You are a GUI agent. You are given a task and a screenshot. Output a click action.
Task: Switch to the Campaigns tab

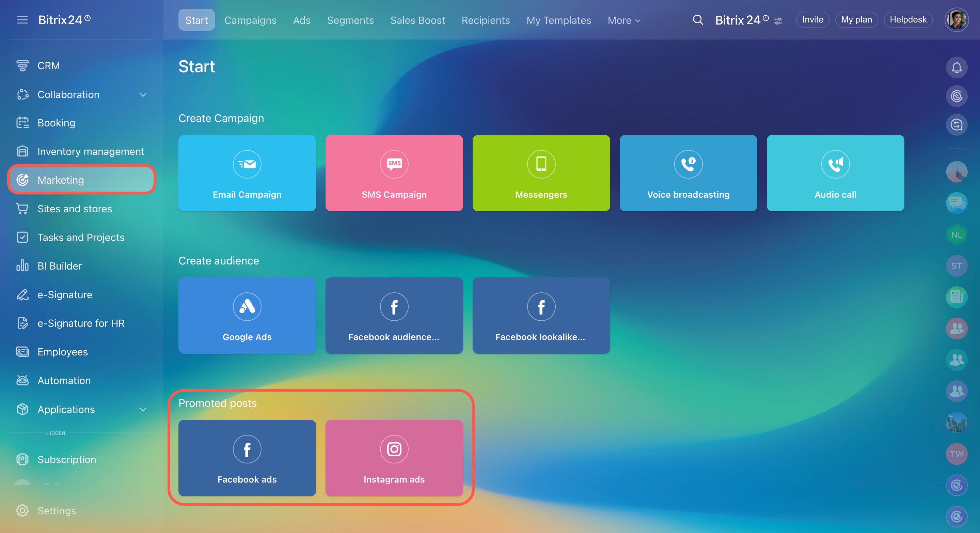(250, 20)
